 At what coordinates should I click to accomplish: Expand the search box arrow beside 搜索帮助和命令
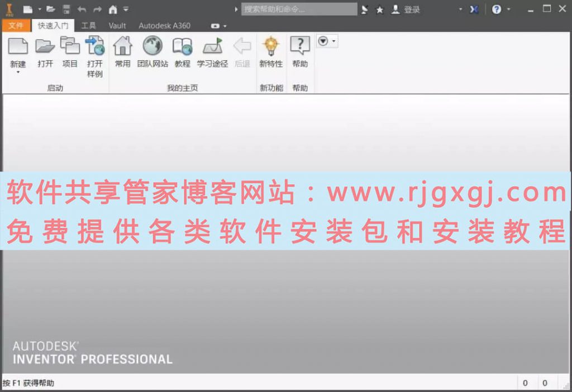coord(236,9)
